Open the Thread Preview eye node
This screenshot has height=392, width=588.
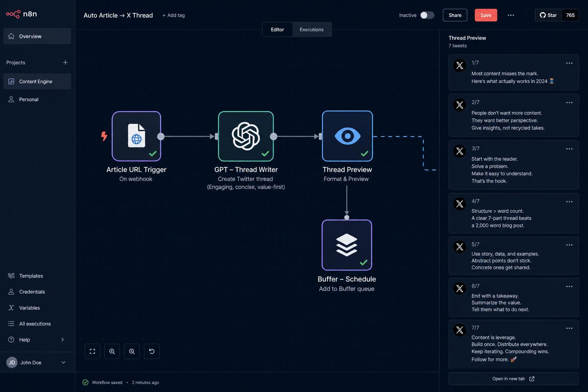347,136
